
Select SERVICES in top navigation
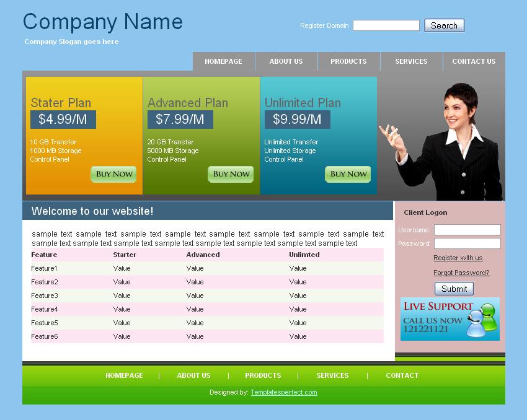click(411, 61)
